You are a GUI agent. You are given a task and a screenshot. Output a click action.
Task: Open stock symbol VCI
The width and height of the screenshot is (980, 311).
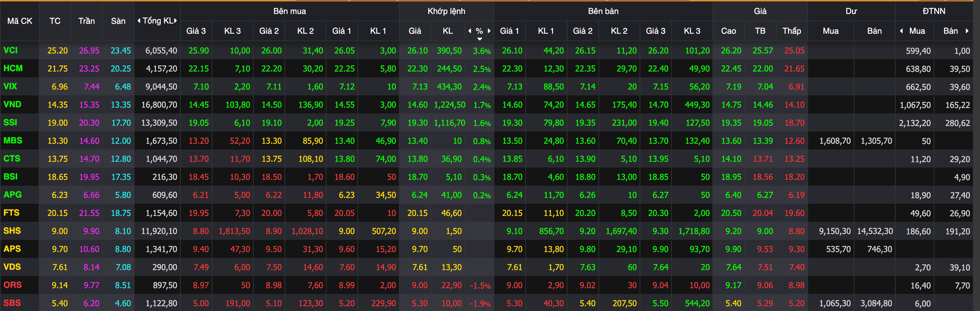(x=11, y=50)
